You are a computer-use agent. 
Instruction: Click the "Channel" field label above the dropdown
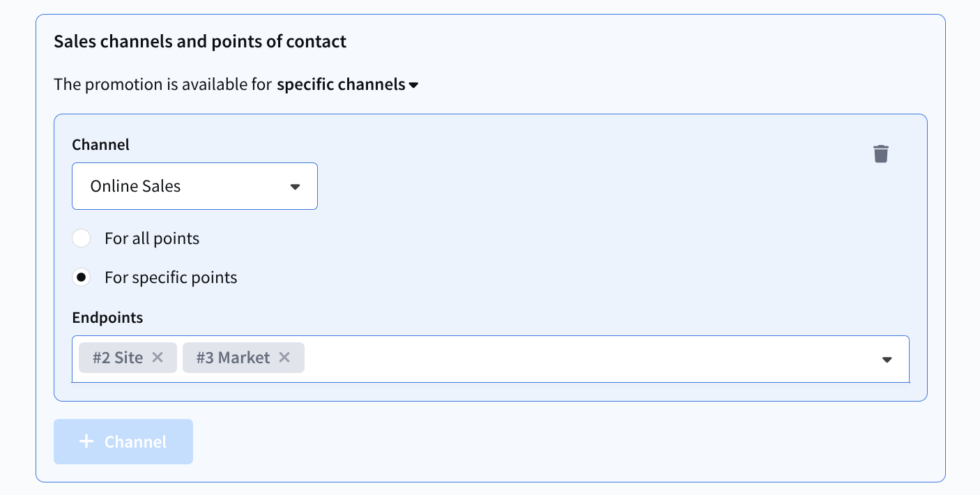[x=100, y=144]
